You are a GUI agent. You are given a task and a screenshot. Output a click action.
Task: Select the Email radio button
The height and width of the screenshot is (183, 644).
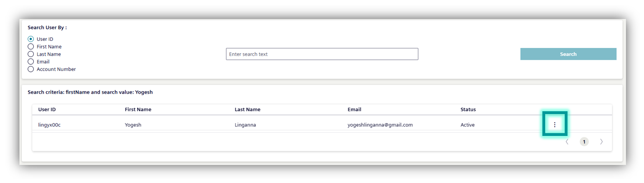[31, 62]
